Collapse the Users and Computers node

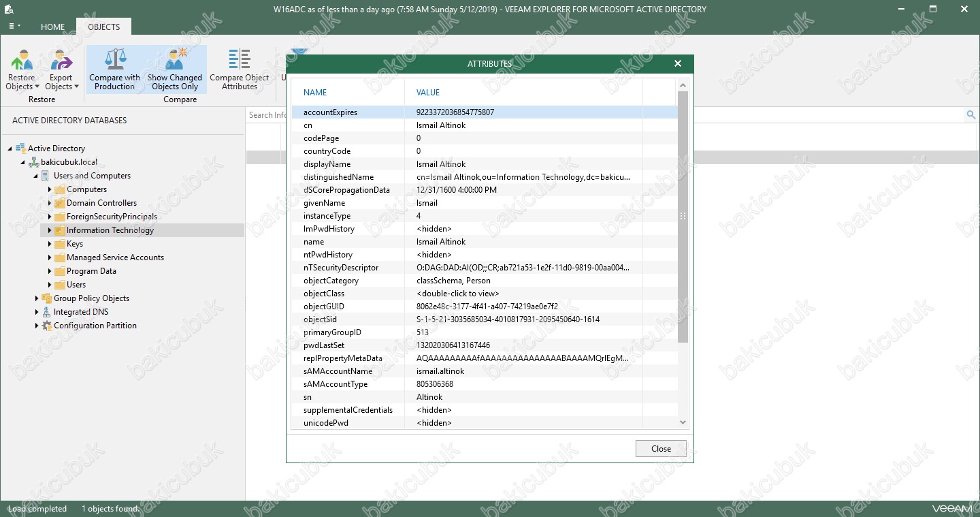36,176
